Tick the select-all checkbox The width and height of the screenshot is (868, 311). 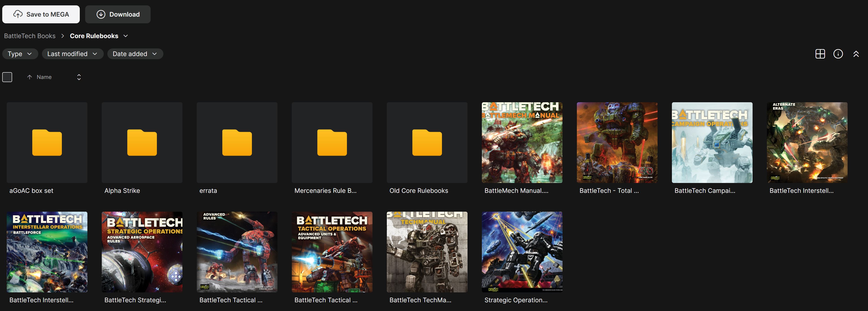[7, 77]
